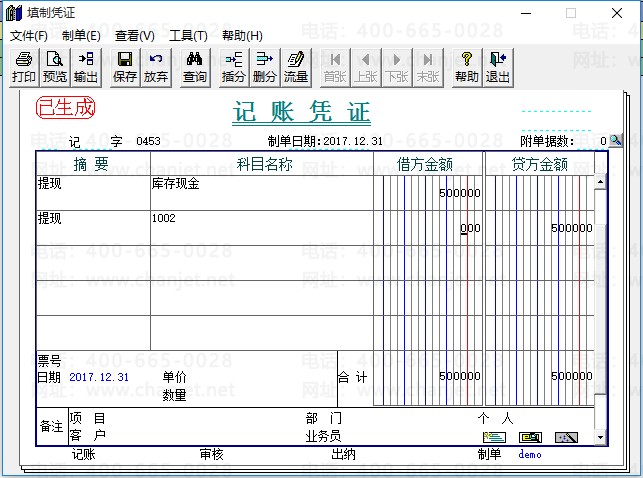Discard changes with 放弃 icon
The height and width of the screenshot is (478, 643).
(156, 68)
